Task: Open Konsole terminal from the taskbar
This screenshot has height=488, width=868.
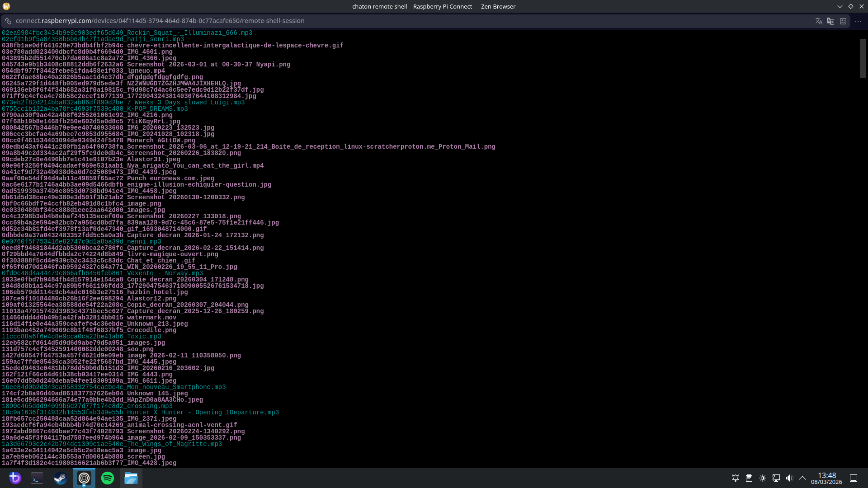Action: pyautogui.click(x=37, y=478)
